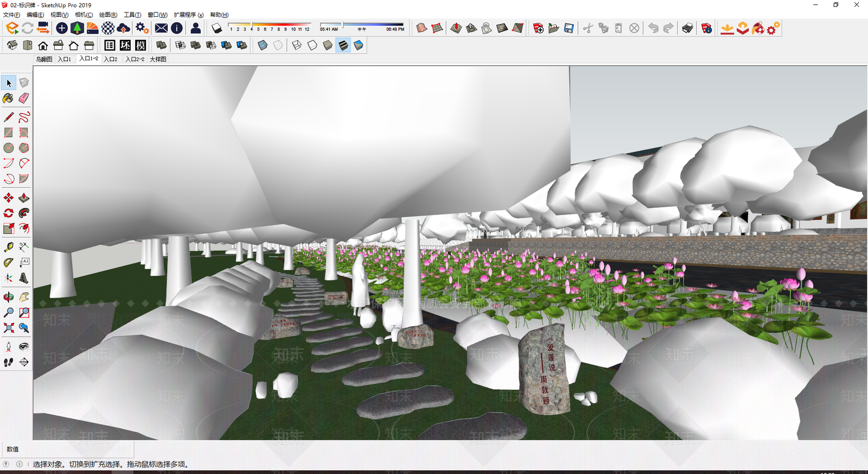Open the 入口2-2 scene tab
This screenshot has height=474, width=868.
coord(135,59)
